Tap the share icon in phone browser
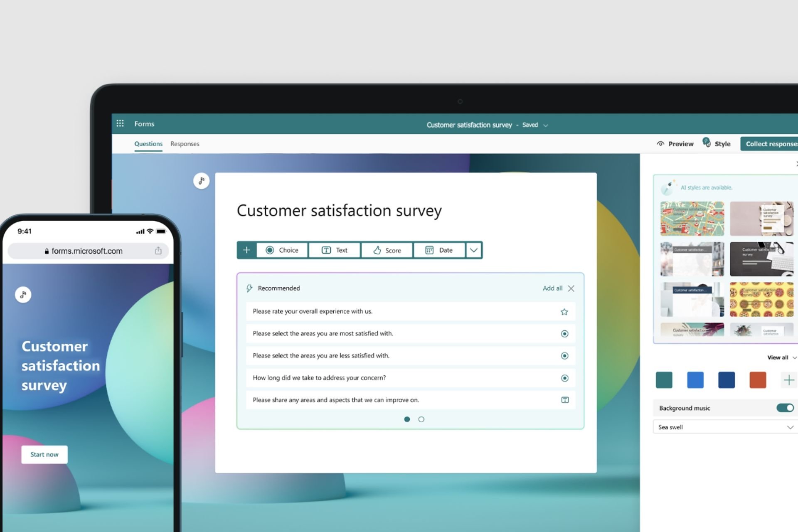This screenshot has height=532, width=798. pyautogui.click(x=158, y=251)
